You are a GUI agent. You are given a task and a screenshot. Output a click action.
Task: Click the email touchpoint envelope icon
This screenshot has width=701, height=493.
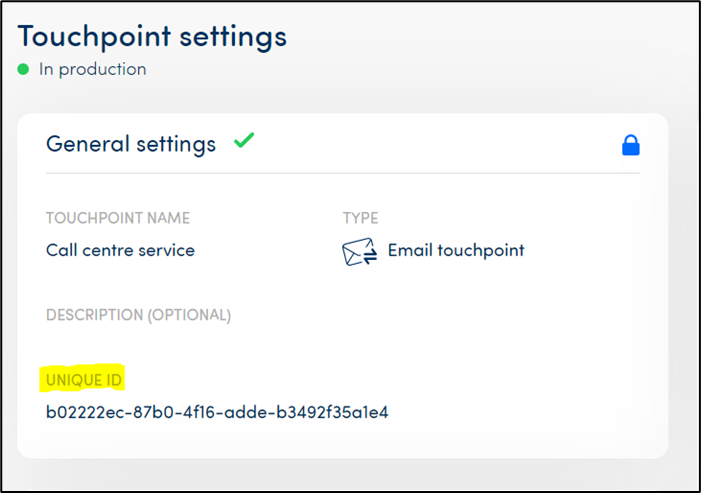(359, 252)
